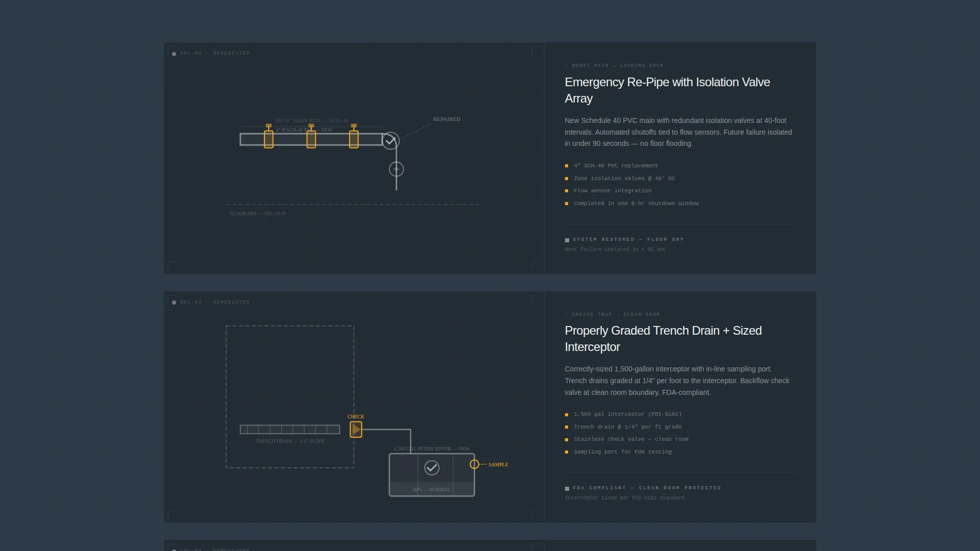Click 'Trench drain @ 1/4" per ft grade' item
This screenshot has height=551, width=980.
[627, 427]
